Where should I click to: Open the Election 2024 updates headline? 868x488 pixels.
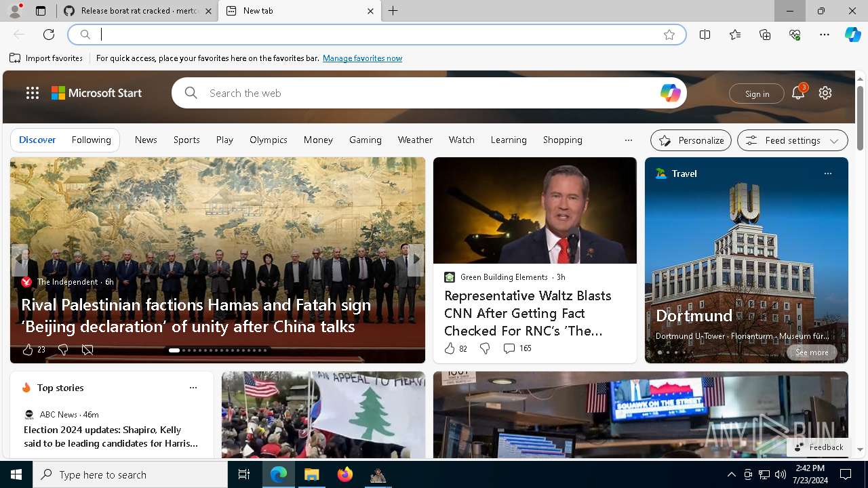111,436
